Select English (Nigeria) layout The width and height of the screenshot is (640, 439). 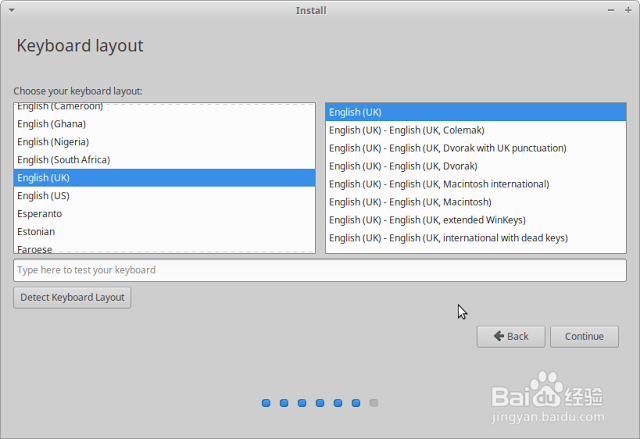[x=164, y=142]
